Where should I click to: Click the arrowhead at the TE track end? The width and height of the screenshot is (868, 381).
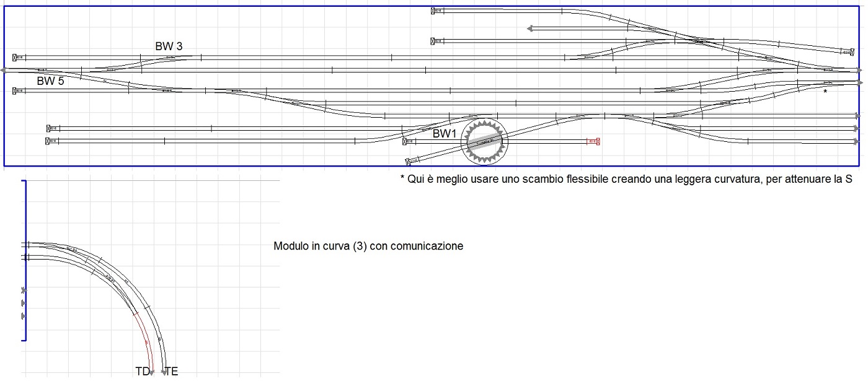[x=164, y=372]
